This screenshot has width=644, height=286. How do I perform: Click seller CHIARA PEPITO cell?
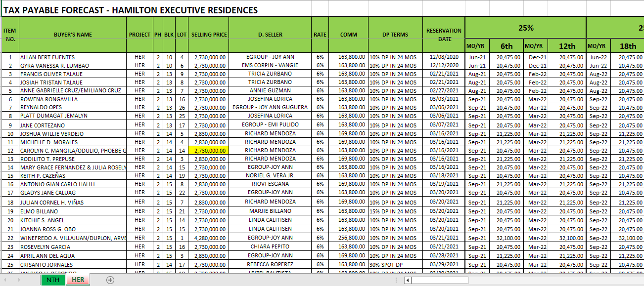point(270,247)
